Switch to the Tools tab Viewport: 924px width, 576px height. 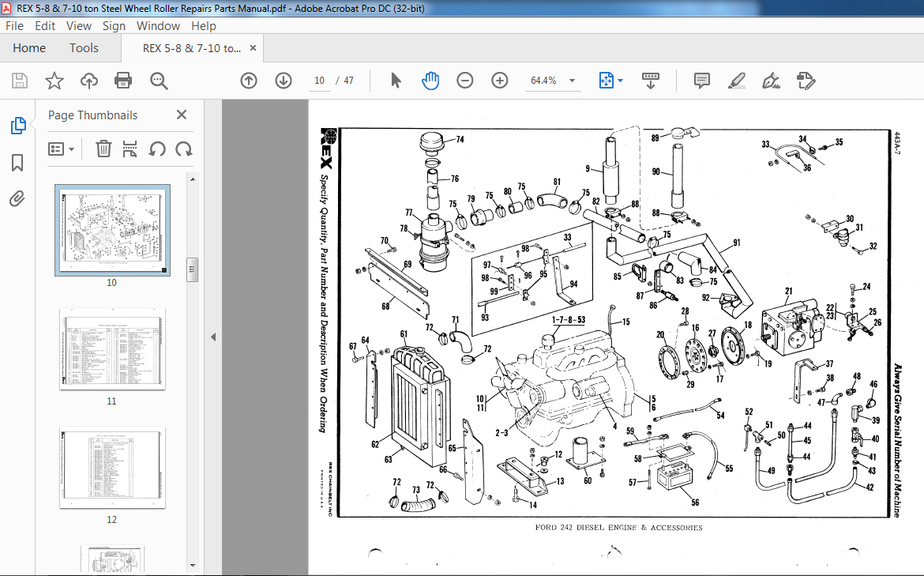(84, 47)
